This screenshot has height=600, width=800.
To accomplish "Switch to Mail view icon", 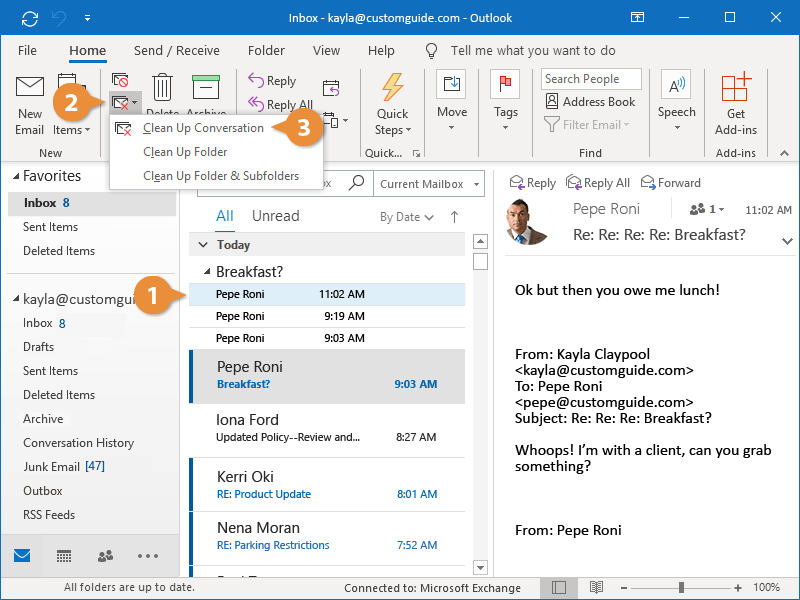I will click(x=22, y=556).
